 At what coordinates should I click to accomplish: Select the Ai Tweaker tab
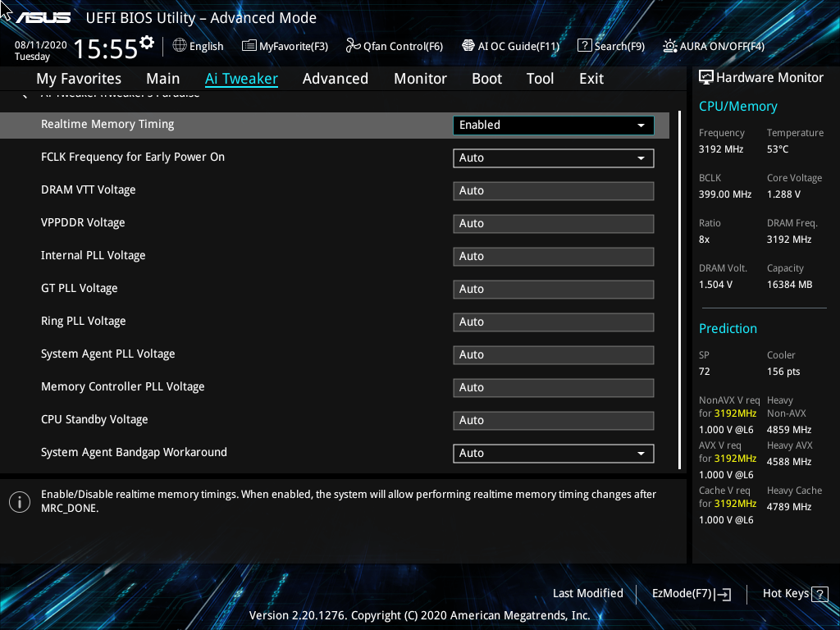point(242,79)
